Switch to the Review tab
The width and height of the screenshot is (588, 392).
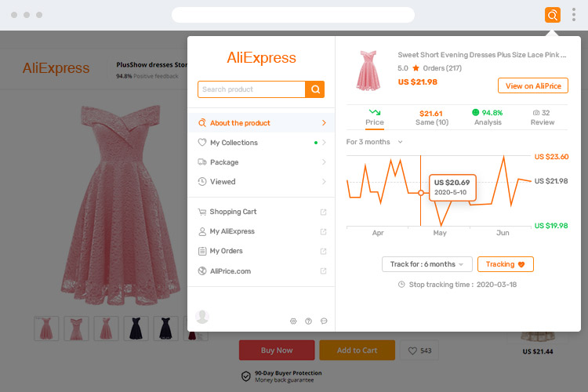pyautogui.click(x=542, y=118)
